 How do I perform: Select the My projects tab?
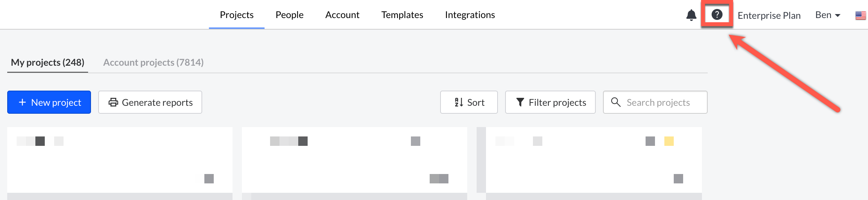(x=47, y=62)
